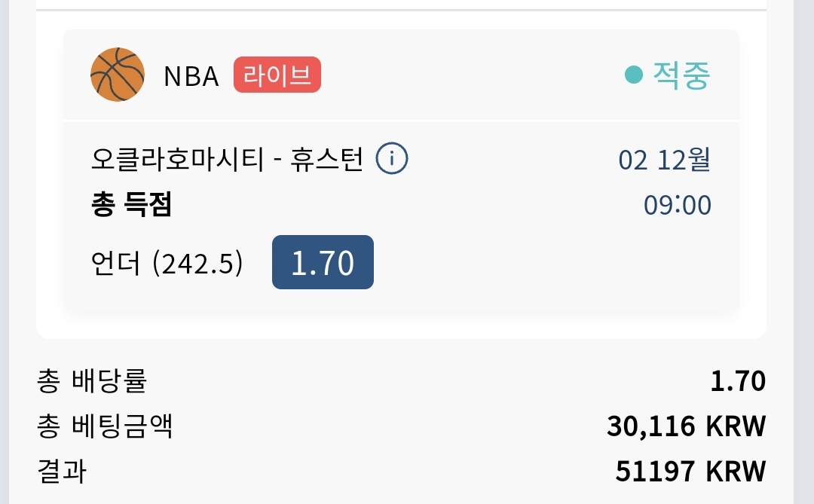Viewport: 814px width, 504px height.
Task: Select the red 라이브 badge
Action: (277, 75)
